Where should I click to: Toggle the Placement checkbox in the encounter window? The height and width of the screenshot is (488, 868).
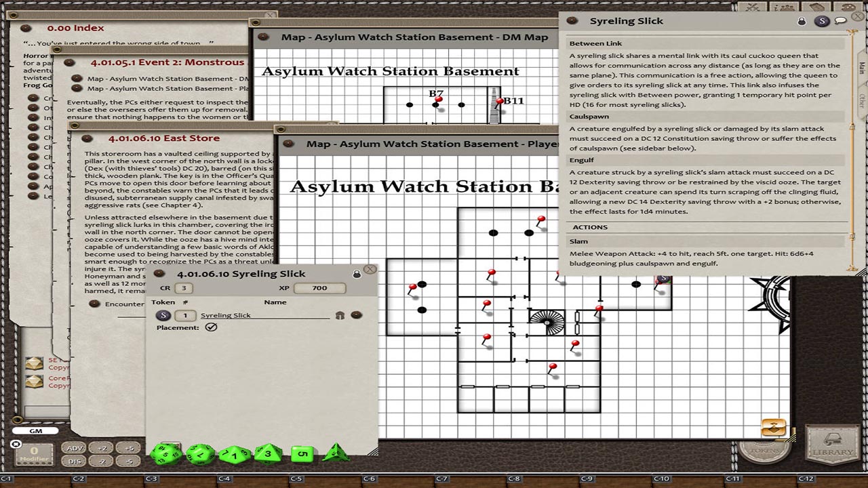point(212,327)
